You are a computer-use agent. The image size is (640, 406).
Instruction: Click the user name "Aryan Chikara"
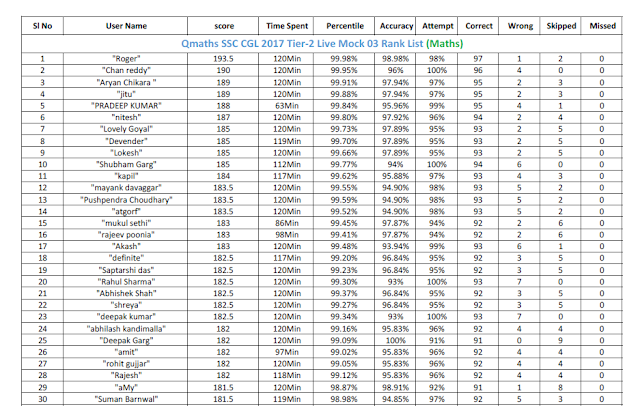pos(126,82)
